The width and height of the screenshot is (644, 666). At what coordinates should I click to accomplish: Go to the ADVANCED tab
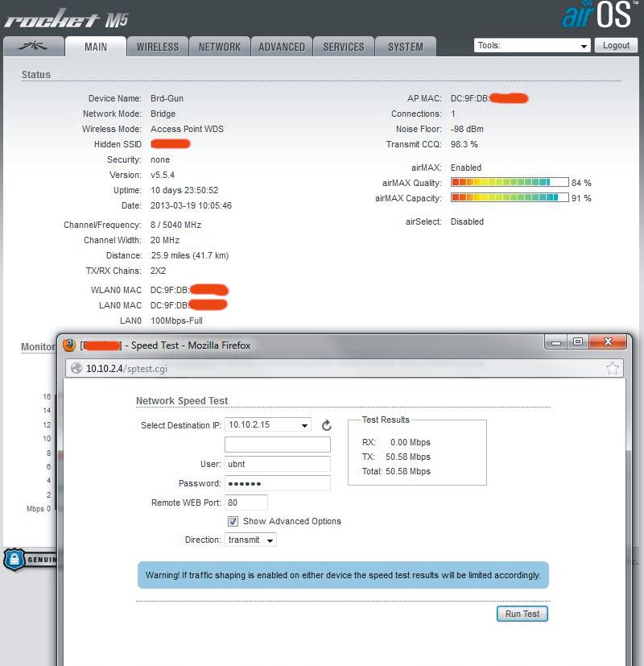(282, 46)
